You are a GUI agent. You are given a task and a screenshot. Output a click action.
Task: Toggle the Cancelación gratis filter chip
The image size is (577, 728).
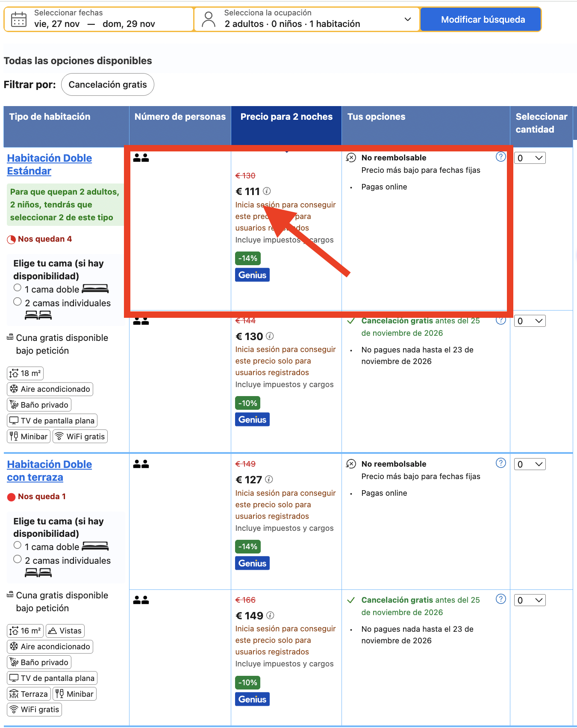coord(108,85)
